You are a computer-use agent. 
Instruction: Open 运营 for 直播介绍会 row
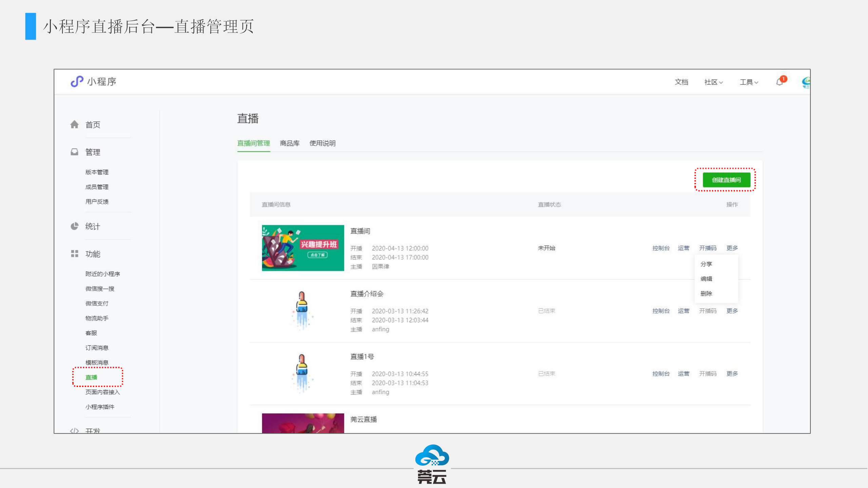click(684, 311)
